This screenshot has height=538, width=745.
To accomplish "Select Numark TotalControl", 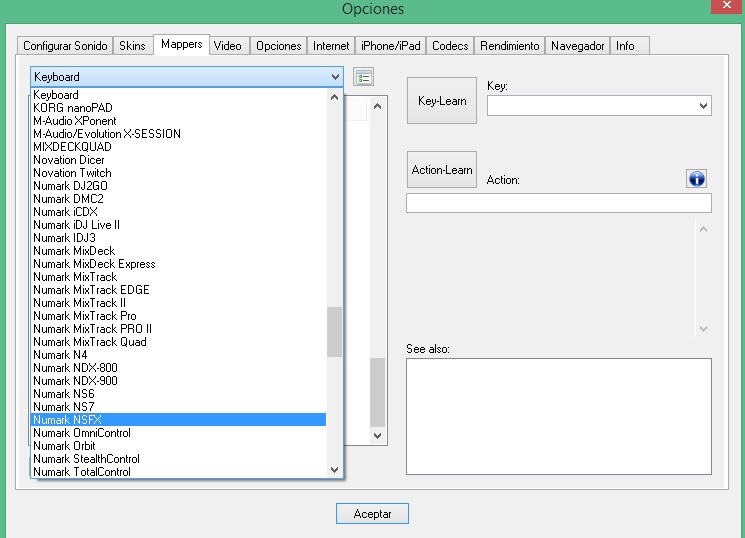I will (x=179, y=472).
